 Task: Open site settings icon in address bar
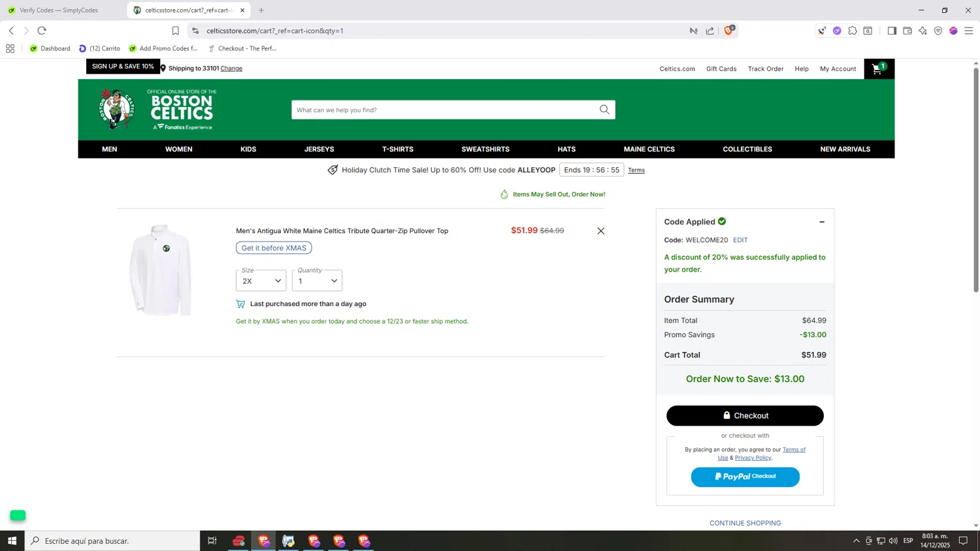click(195, 31)
